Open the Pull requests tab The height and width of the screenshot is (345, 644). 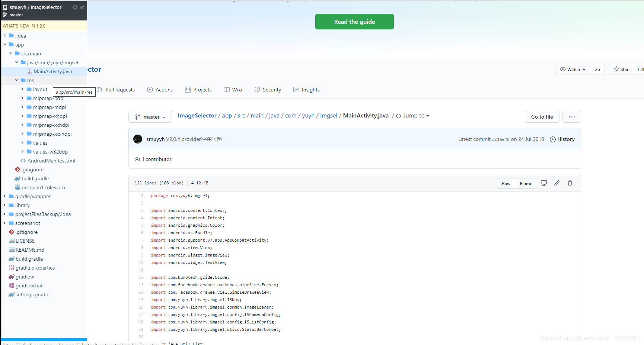pos(116,90)
